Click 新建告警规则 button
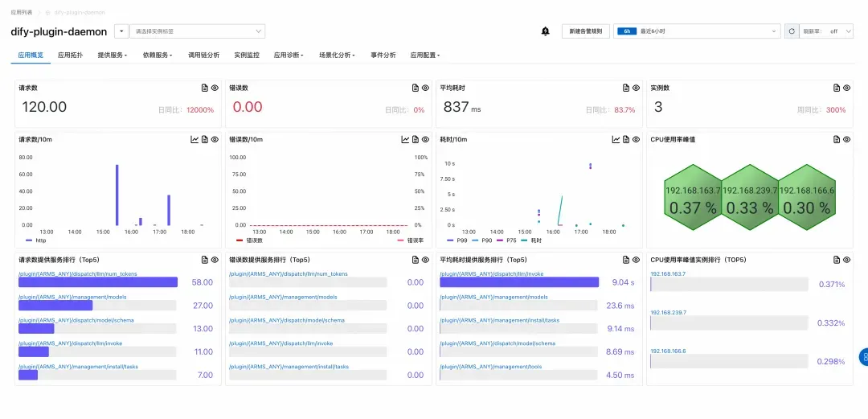The width and height of the screenshot is (868, 419). pos(586,31)
